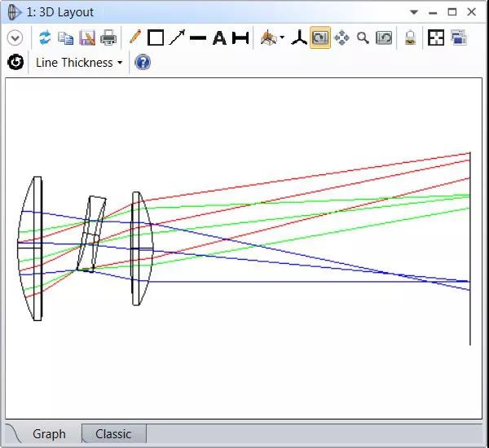Open help via the question mark icon
Image resolution: width=489 pixels, height=448 pixels.
click(143, 63)
